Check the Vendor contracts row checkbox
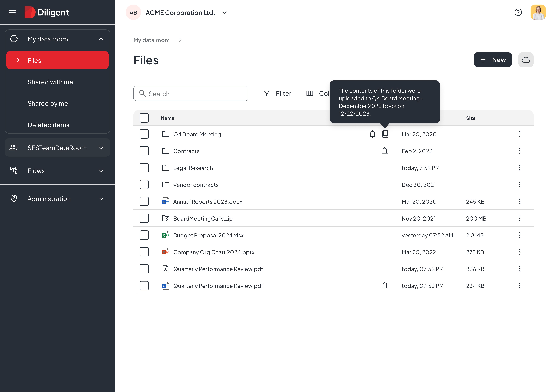The width and height of the screenshot is (552, 392). (144, 185)
